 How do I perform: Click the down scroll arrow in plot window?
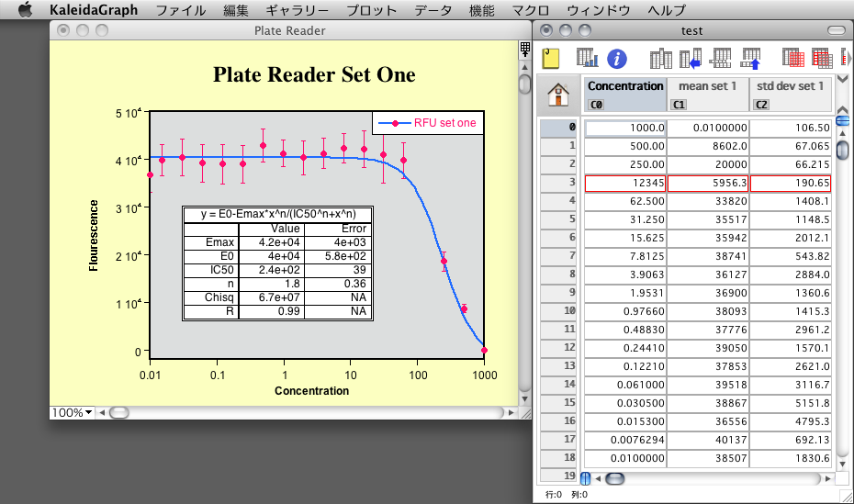[525, 399]
